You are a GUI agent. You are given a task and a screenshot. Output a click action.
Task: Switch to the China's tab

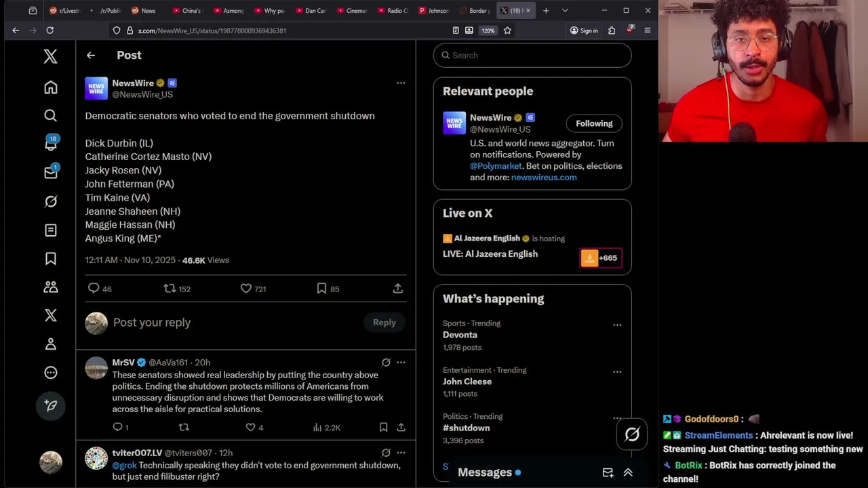point(186,11)
